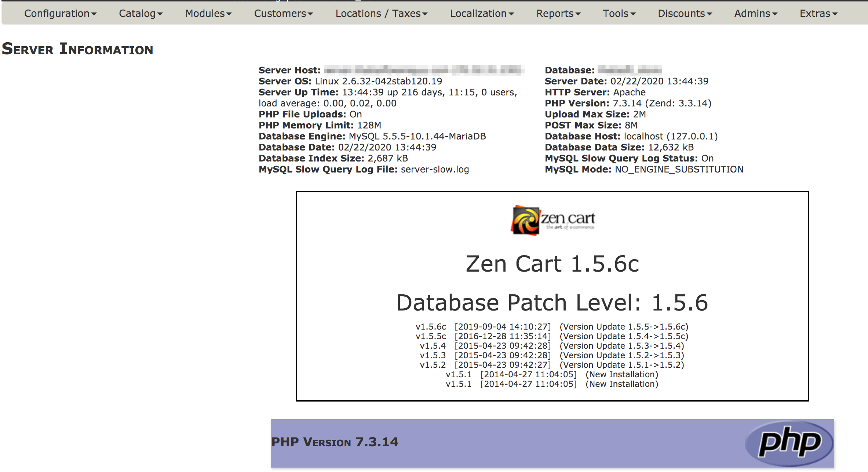Select the Server OS Linux kernel line
Image resolution: width=868 pixels, height=472 pixels.
click(x=350, y=81)
